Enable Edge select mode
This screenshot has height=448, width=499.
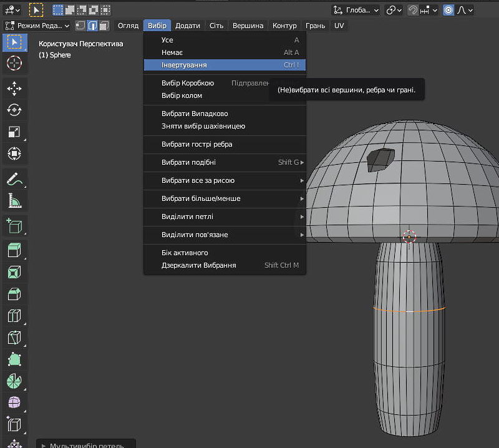point(92,26)
